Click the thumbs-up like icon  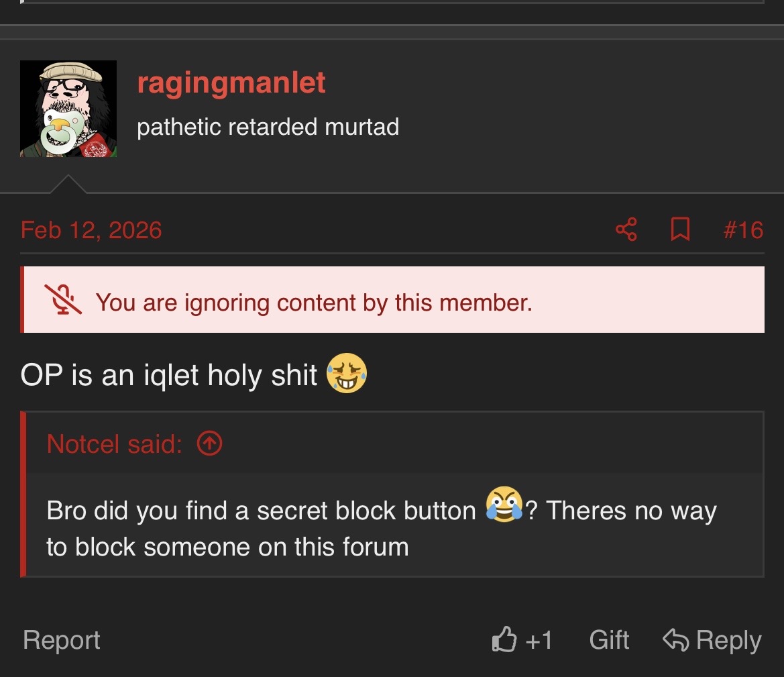pyautogui.click(x=504, y=639)
